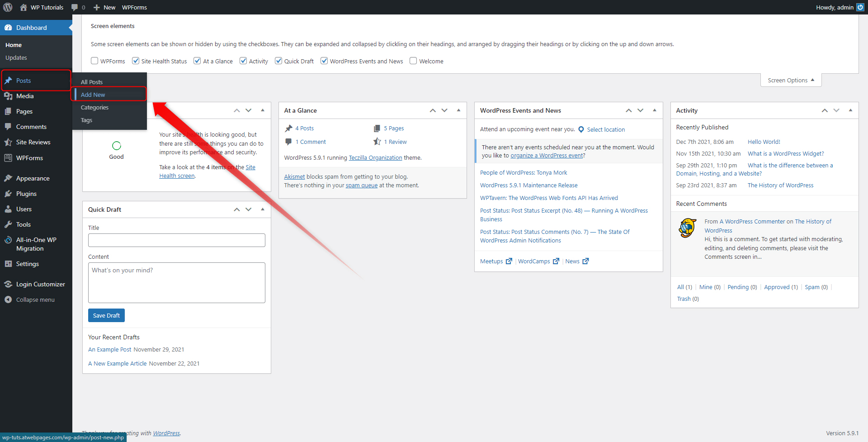Viewport: 868px width, 442px height.
Task: Select Add New in Posts submenu
Action: click(x=93, y=95)
